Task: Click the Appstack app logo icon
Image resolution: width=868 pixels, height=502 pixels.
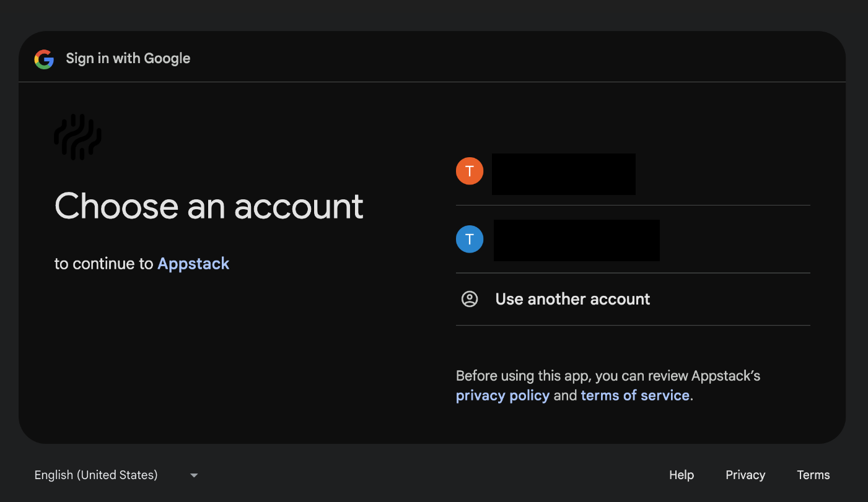Action: point(77,137)
